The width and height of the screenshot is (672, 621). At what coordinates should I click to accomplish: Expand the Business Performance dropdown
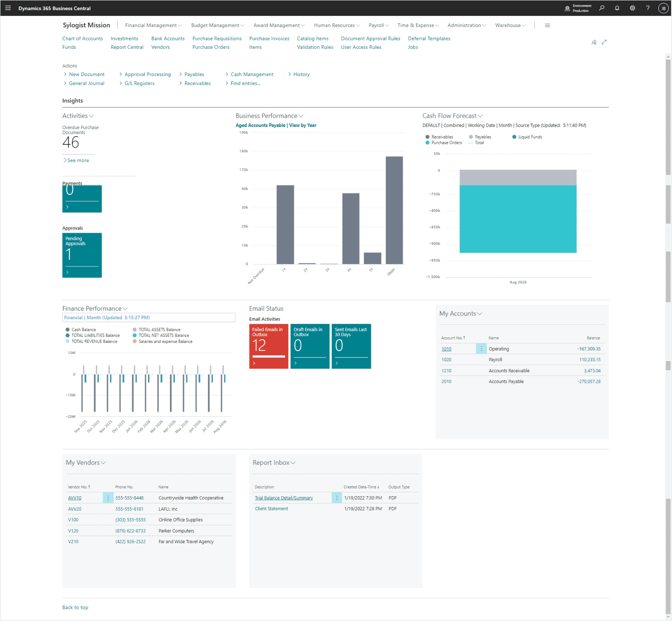tap(301, 116)
